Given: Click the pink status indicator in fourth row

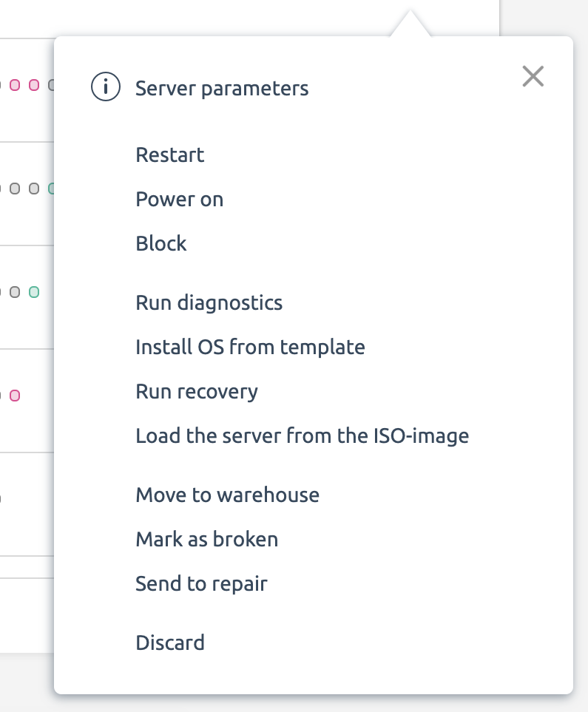Looking at the screenshot, I should click(15, 396).
